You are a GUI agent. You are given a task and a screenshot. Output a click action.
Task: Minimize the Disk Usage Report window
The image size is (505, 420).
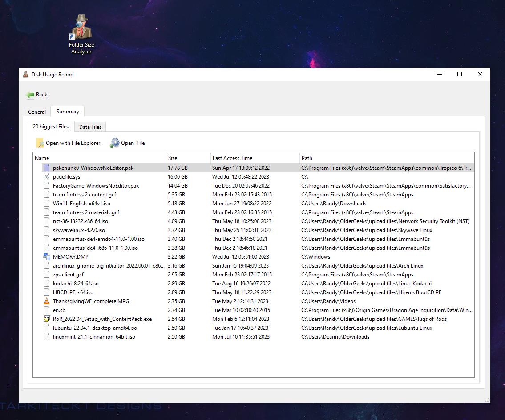[439, 74]
